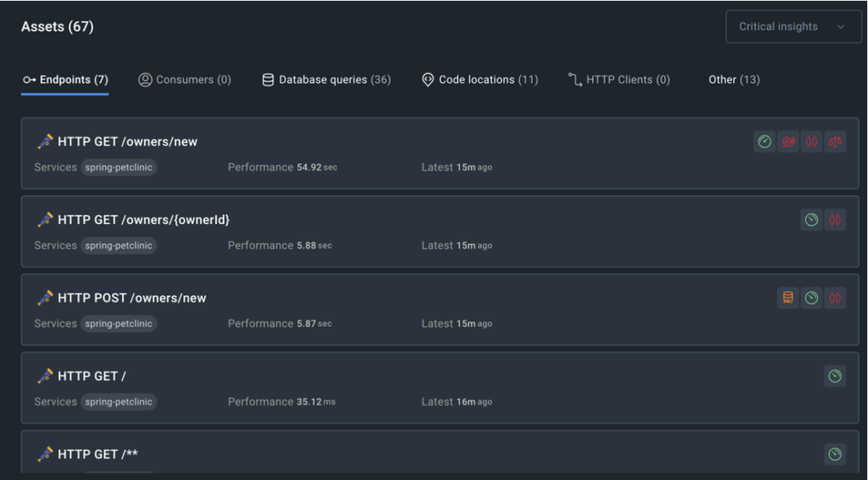Screen dimensions: 868x480
Task: Open the Critical insights dropdown
Action: (793, 26)
